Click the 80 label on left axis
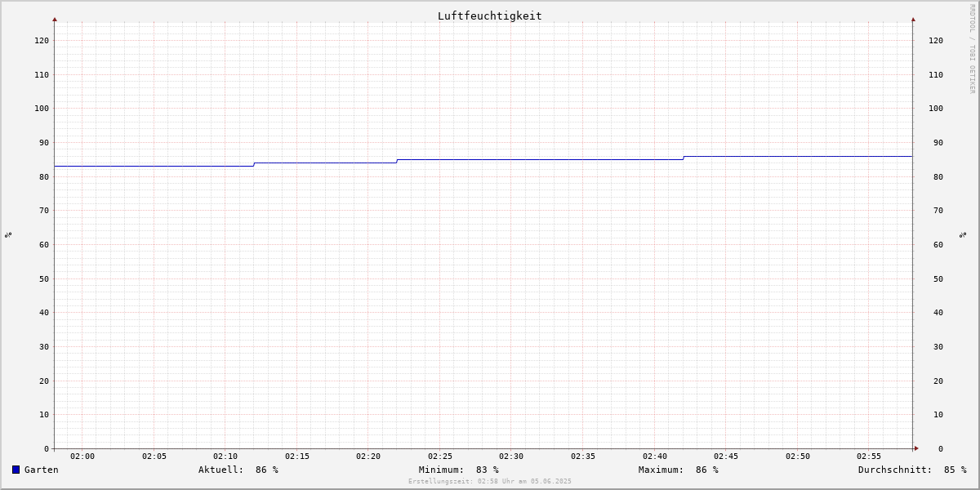 pos(45,177)
